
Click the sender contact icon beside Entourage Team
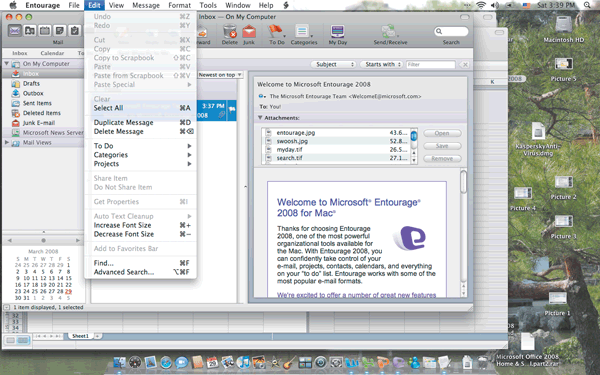coord(262,96)
